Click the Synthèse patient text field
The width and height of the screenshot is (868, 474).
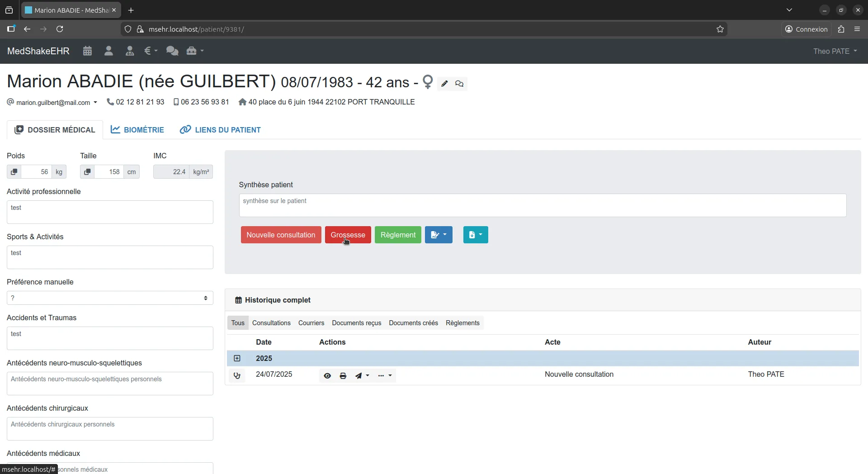coord(542,205)
